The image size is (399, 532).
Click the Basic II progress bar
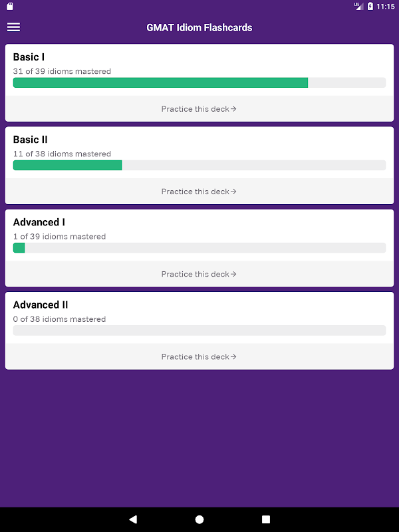pos(199,165)
